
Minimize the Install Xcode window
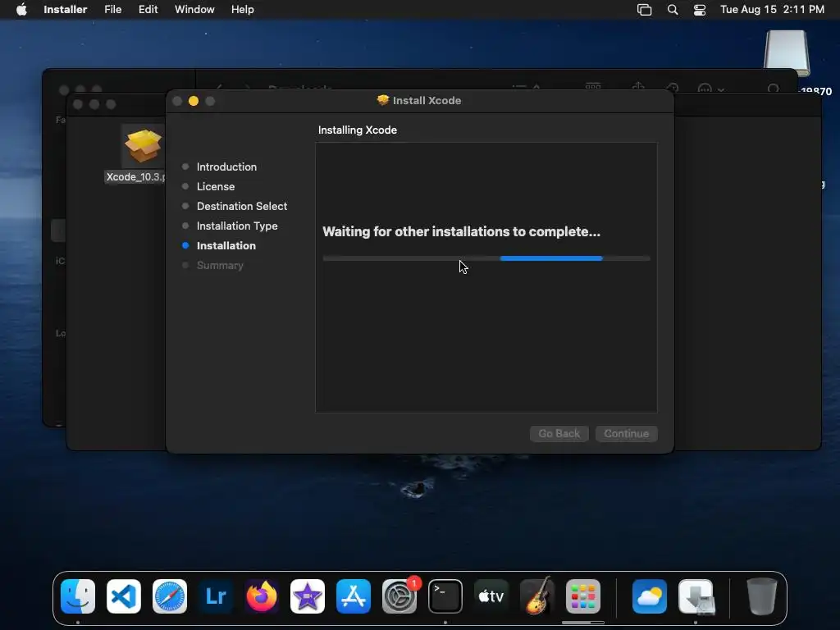194,101
